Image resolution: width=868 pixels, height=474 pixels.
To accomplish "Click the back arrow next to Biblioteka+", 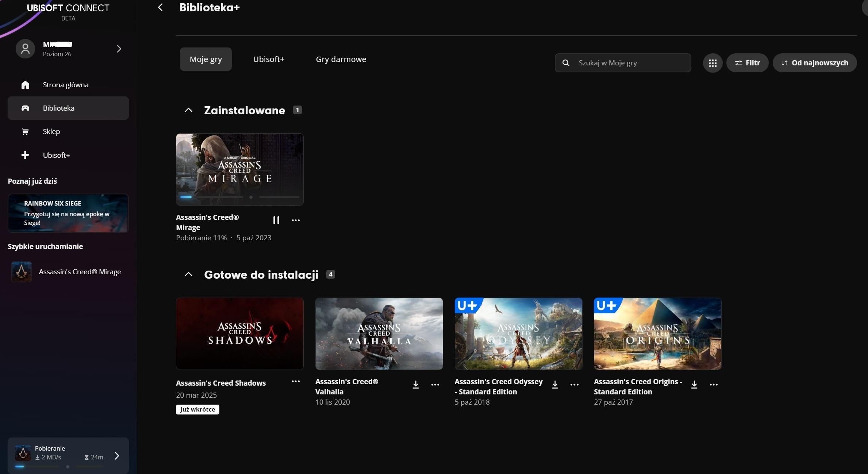I will (x=160, y=8).
